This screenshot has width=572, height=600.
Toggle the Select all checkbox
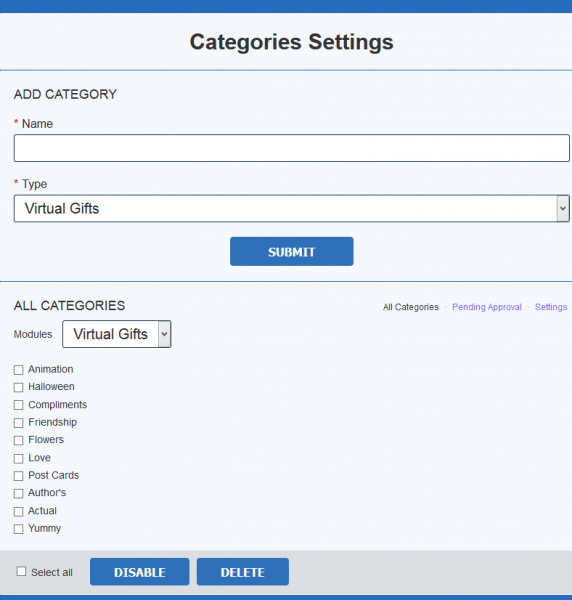click(x=21, y=571)
